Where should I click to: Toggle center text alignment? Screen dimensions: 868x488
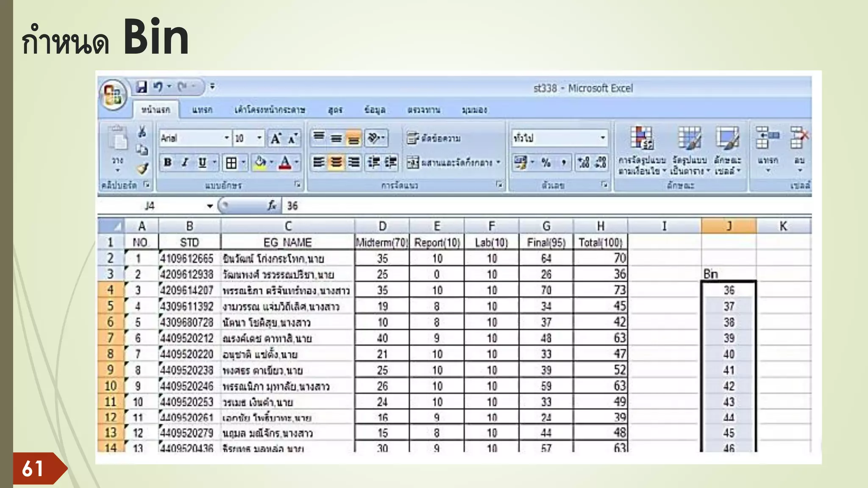point(336,163)
